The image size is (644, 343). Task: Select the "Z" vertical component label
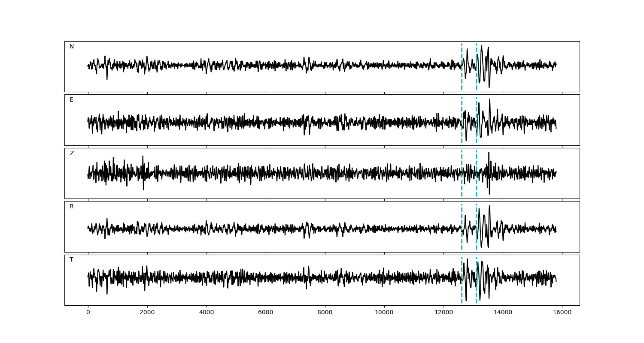[72, 153]
